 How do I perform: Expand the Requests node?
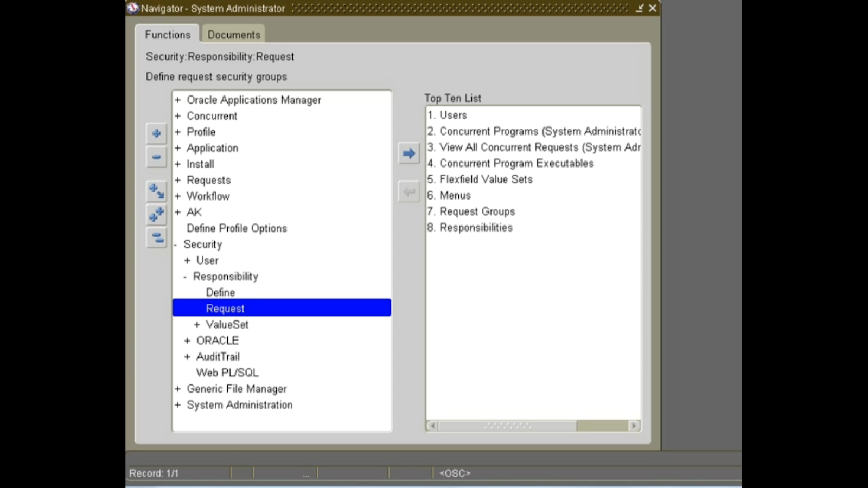pyautogui.click(x=177, y=180)
